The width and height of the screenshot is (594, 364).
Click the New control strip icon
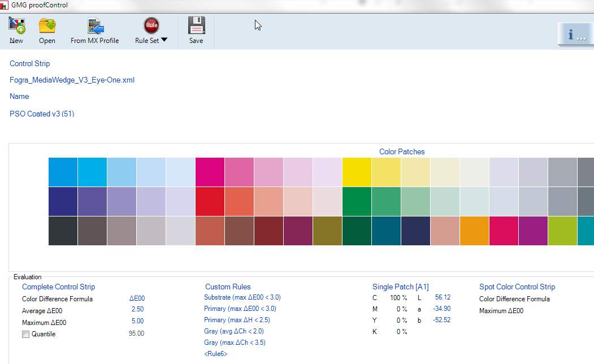16,25
